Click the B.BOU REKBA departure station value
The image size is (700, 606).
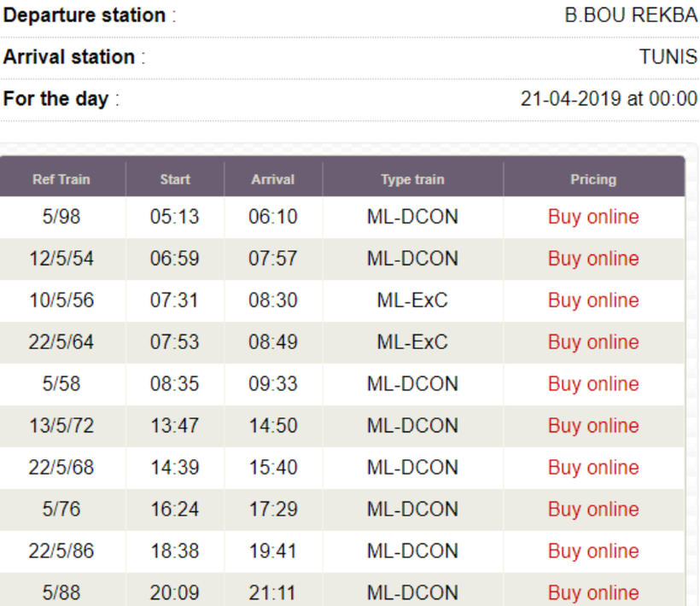pos(630,15)
